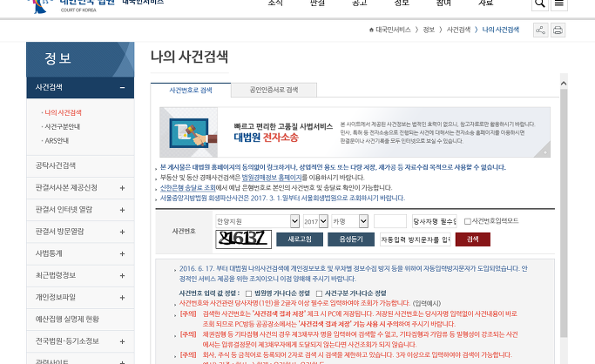Expand 판결서사본 제공신청 menu

[122, 188]
